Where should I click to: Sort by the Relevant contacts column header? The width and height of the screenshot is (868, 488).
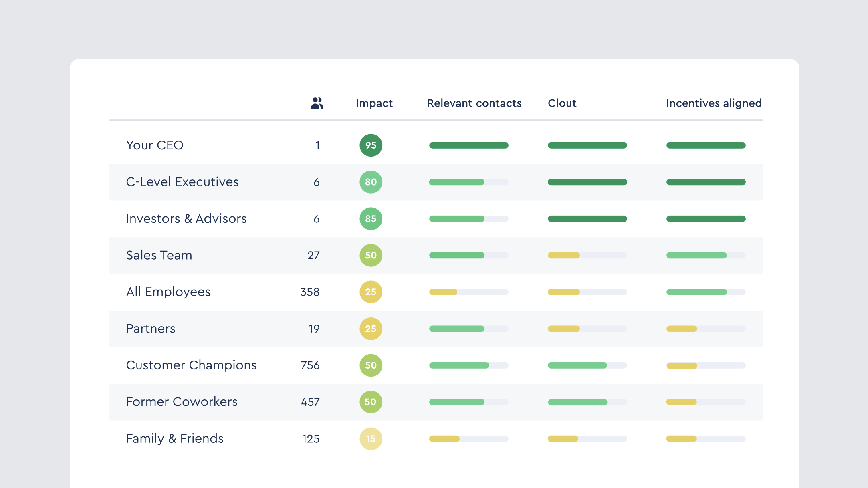[x=474, y=103]
